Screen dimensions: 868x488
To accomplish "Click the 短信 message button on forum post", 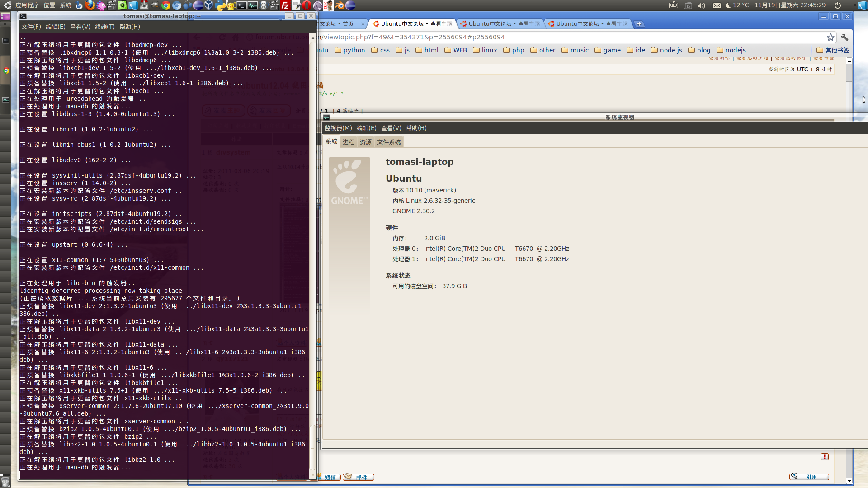I will [329, 477].
